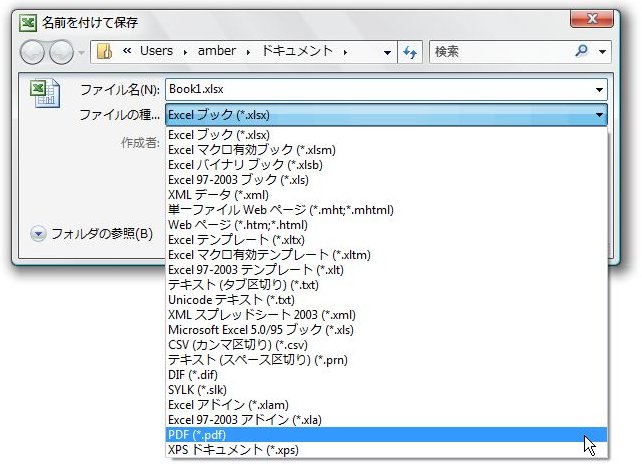This screenshot has width=642, height=466.
Task: Pick Excel マクロ有効テンプレート (*.xltm)
Action: (387, 255)
